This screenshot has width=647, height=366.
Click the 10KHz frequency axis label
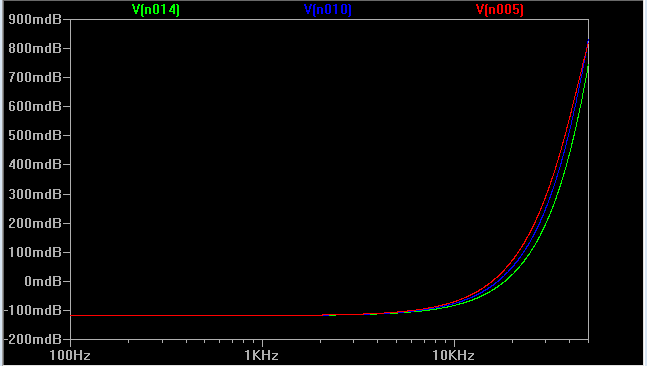point(453,355)
